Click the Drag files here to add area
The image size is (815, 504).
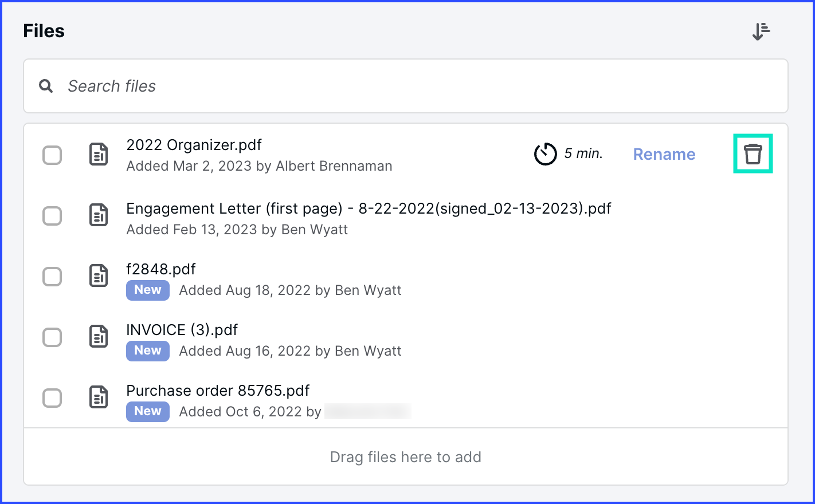pos(405,457)
